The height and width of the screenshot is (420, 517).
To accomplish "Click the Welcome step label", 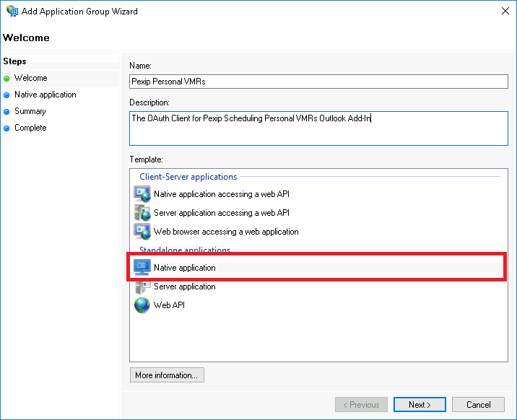I will 31,78.
